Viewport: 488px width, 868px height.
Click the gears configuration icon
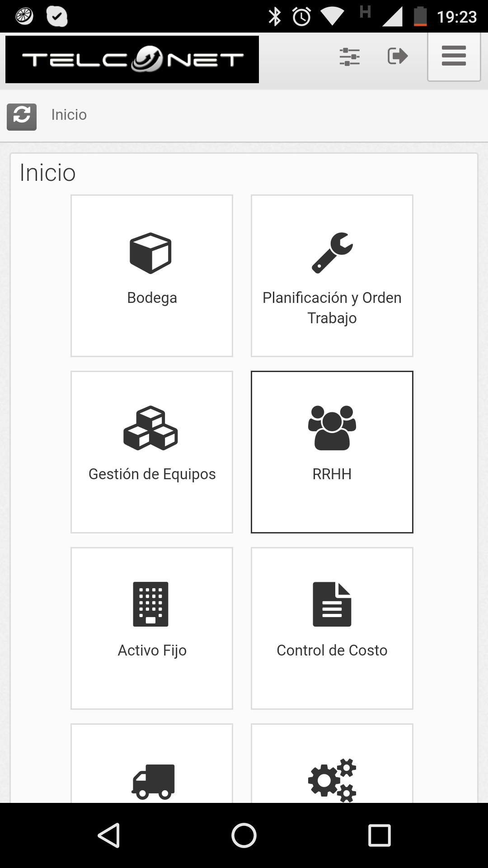[x=332, y=780]
